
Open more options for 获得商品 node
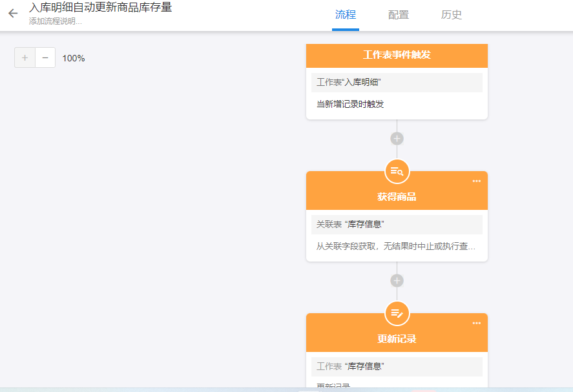476,181
